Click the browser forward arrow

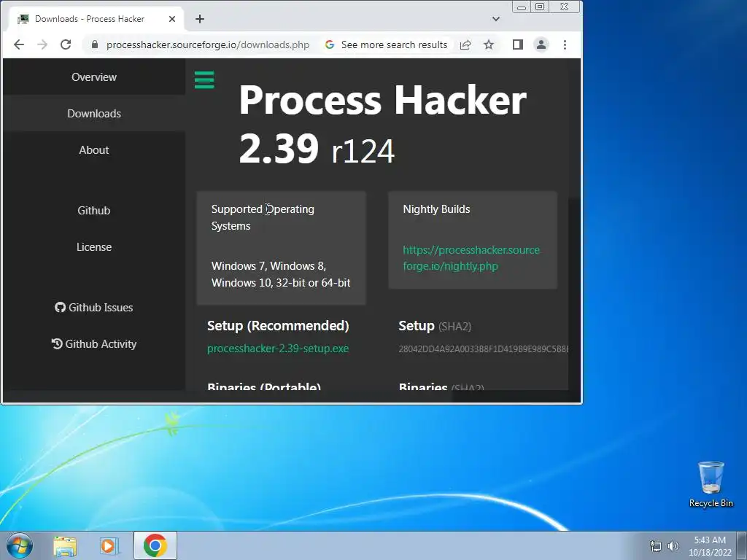click(42, 44)
